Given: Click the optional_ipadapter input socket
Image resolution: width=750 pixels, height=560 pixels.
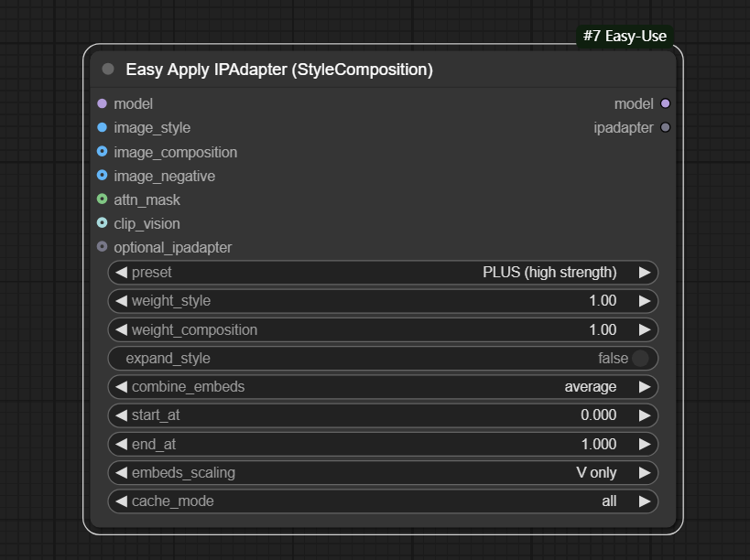Looking at the screenshot, I should pos(102,247).
